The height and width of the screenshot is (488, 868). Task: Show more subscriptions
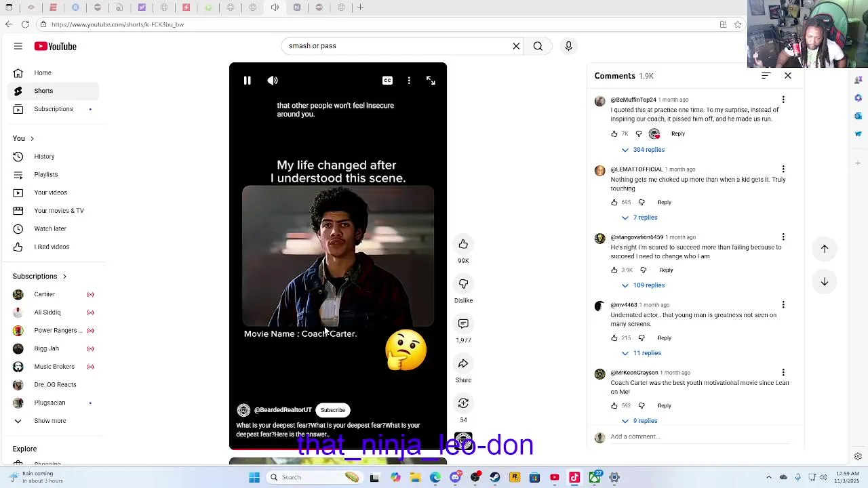pyautogui.click(x=53, y=421)
